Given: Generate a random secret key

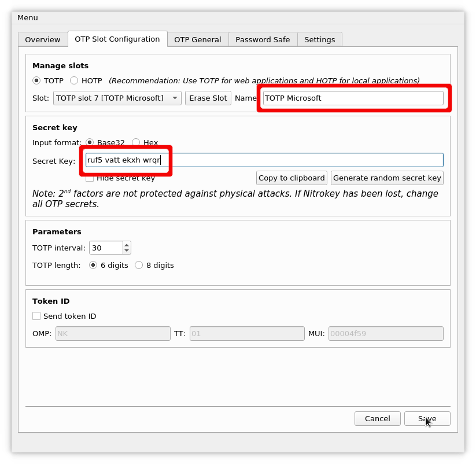Looking at the screenshot, I should coord(387,178).
